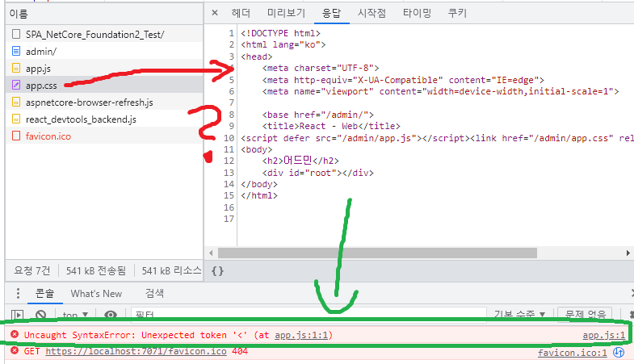Select the admin/ request row
Image resolution: width=634 pixels, height=364 pixels.
(x=104, y=51)
